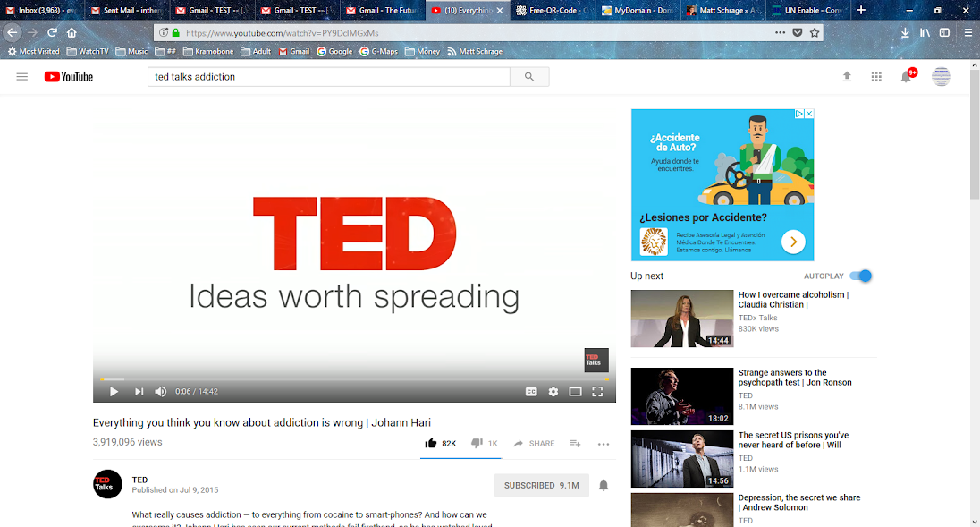The height and width of the screenshot is (527, 980).
Task: Open more actions ellipsis under video
Action: (x=604, y=444)
